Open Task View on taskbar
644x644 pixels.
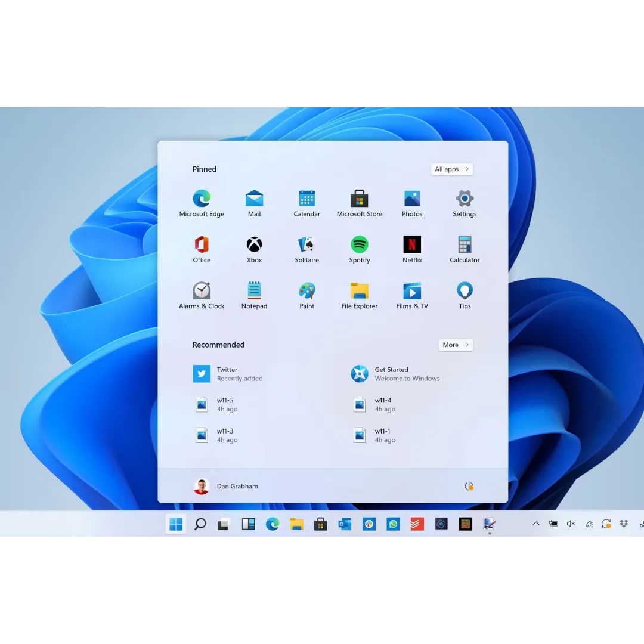click(x=224, y=524)
